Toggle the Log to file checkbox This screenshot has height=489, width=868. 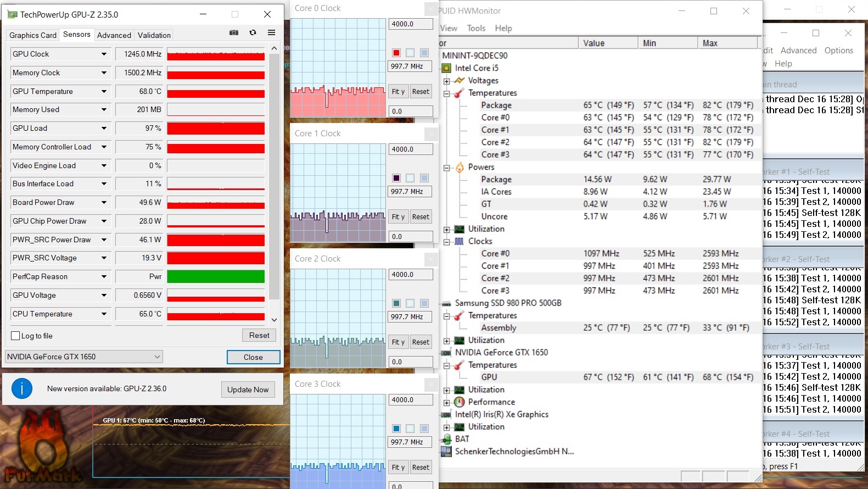point(15,336)
